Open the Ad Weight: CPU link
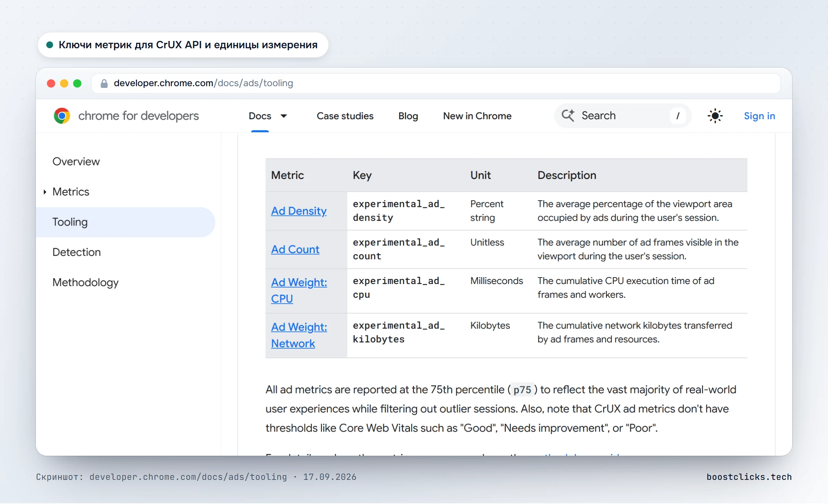This screenshot has height=504, width=828. click(299, 291)
